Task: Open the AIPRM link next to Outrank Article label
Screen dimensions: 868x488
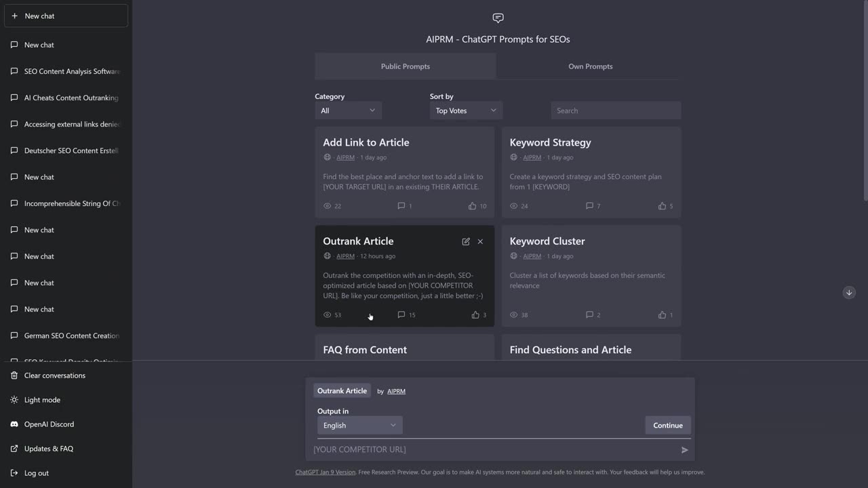Action: coord(396,391)
